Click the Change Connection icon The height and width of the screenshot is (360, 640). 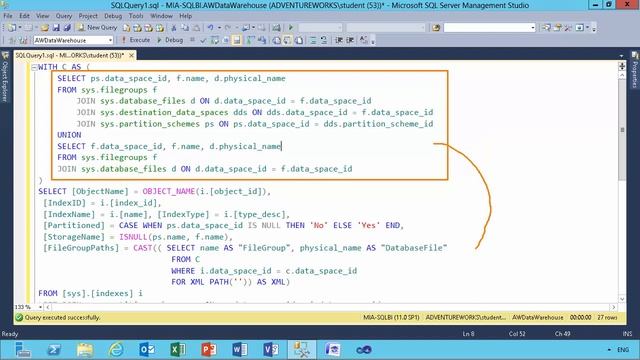point(23,40)
